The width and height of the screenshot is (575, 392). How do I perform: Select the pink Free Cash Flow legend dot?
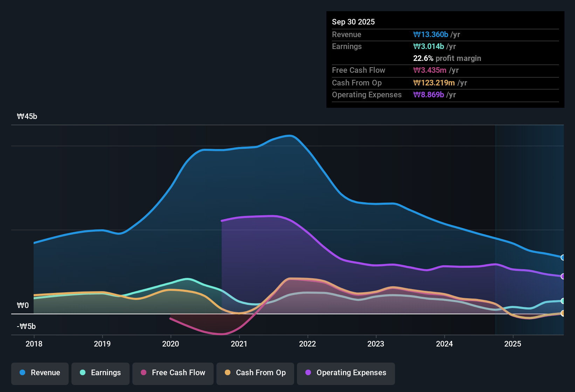coord(144,373)
